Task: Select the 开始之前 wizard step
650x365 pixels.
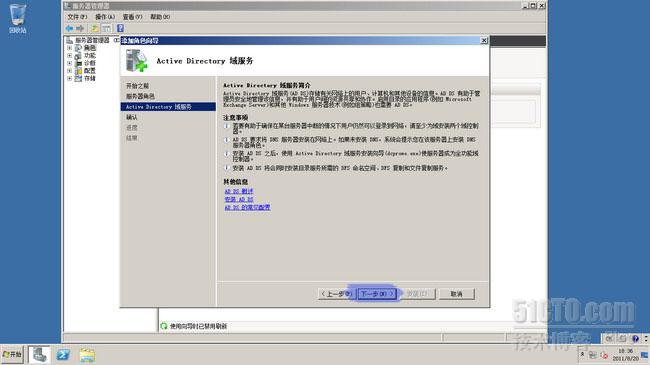Action: pos(137,85)
